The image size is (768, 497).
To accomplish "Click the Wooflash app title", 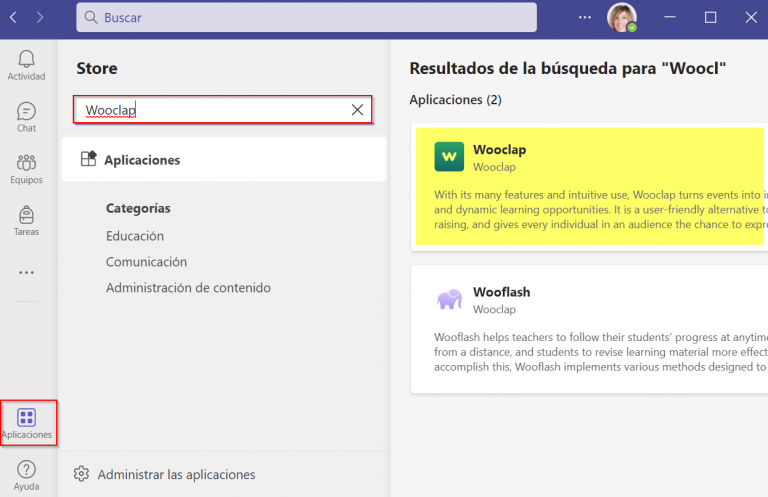I will click(502, 292).
